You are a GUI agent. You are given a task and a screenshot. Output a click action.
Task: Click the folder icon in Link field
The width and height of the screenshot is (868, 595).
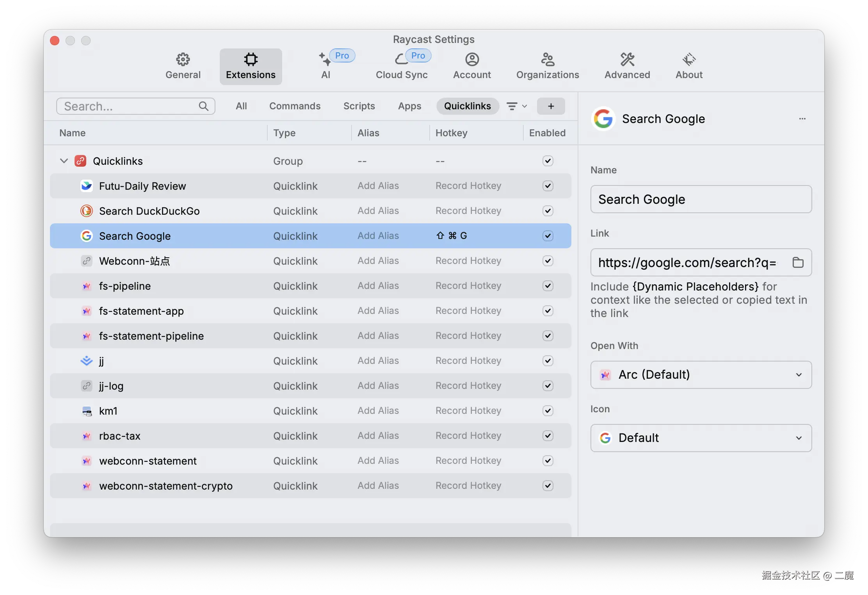tap(798, 262)
